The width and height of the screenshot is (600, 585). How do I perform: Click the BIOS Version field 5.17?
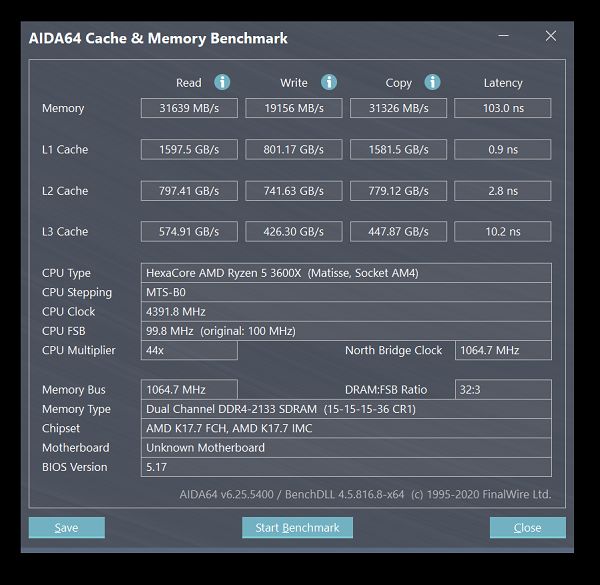[346, 467]
